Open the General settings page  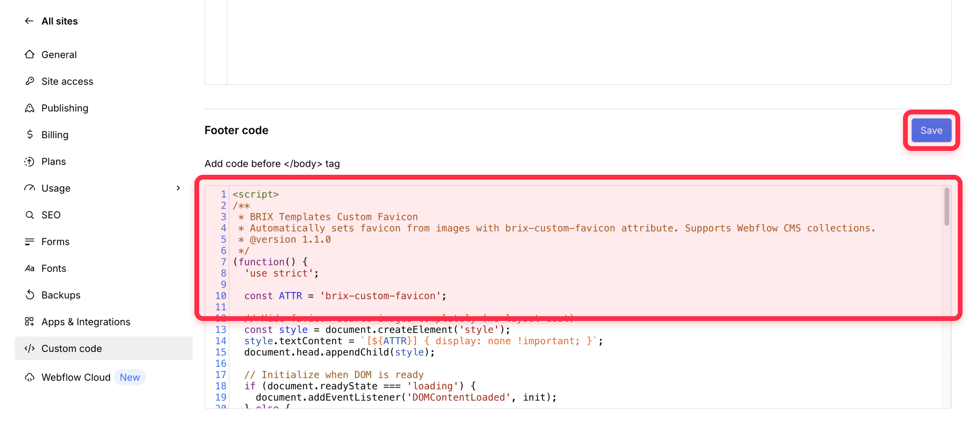pyautogui.click(x=59, y=54)
